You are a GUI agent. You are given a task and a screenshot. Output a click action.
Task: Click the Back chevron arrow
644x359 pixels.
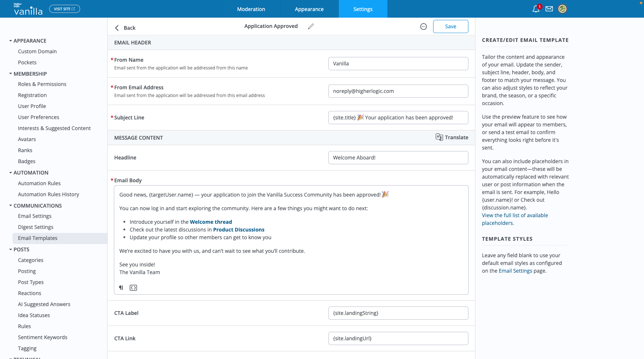click(117, 28)
